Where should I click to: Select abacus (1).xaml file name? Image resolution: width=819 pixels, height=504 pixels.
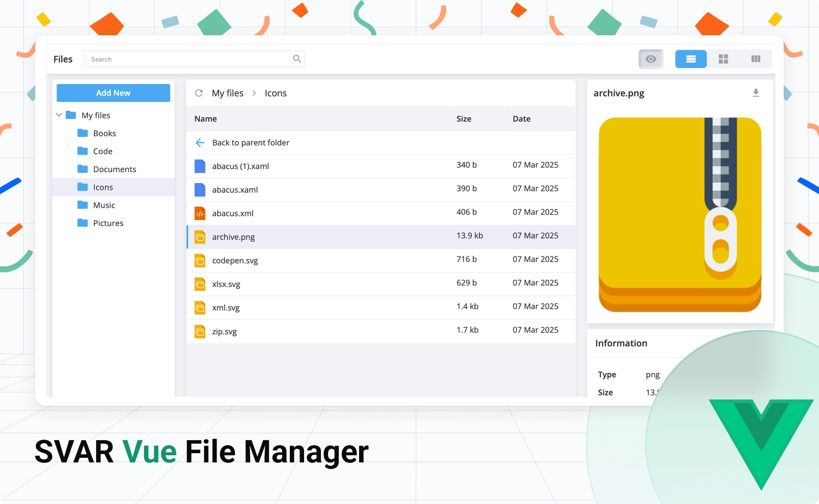click(241, 166)
